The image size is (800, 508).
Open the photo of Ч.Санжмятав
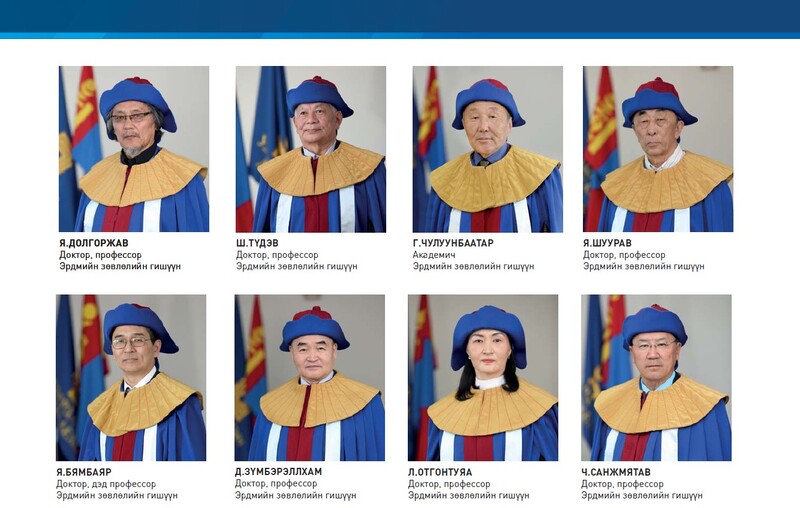656,378
